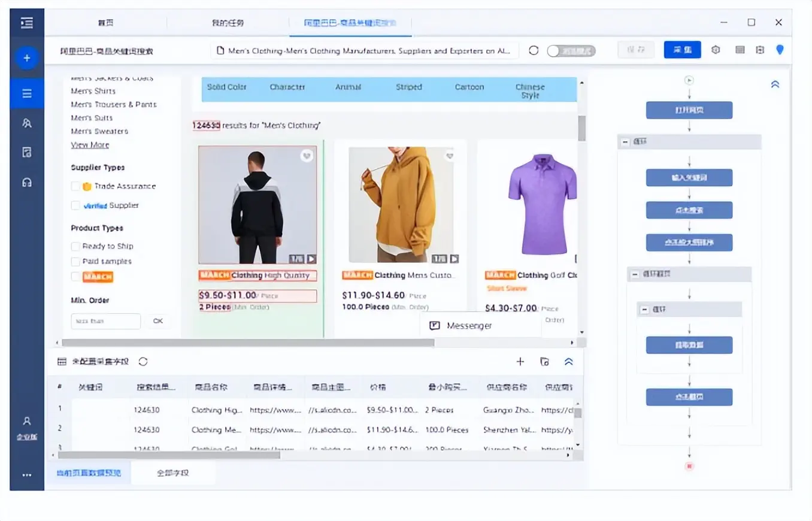Enable the Ready to Ship checkbox
This screenshot has width=812, height=521.
tap(75, 246)
